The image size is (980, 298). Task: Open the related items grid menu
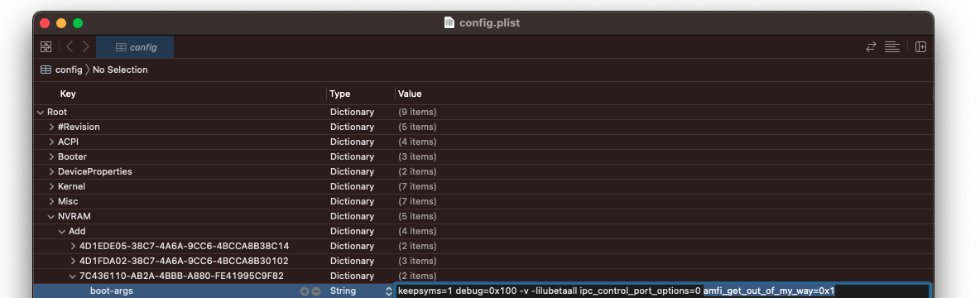pyautogui.click(x=46, y=47)
